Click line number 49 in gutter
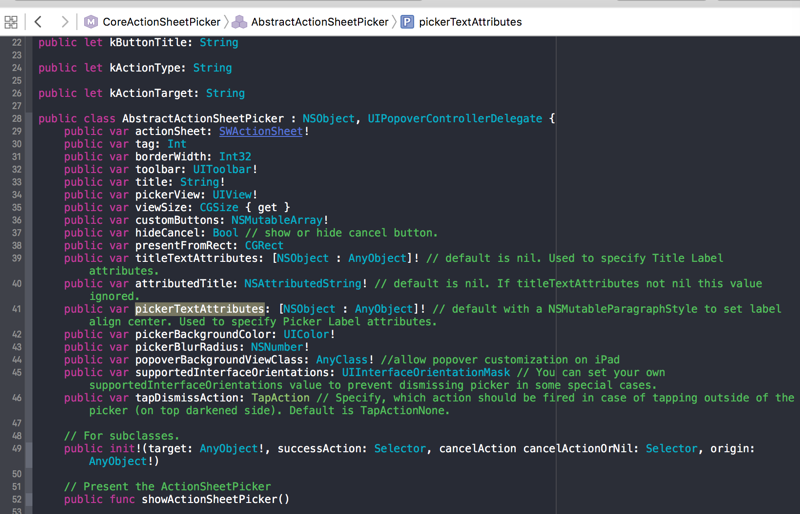This screenshot has height=514, width=800. point(17,449)
